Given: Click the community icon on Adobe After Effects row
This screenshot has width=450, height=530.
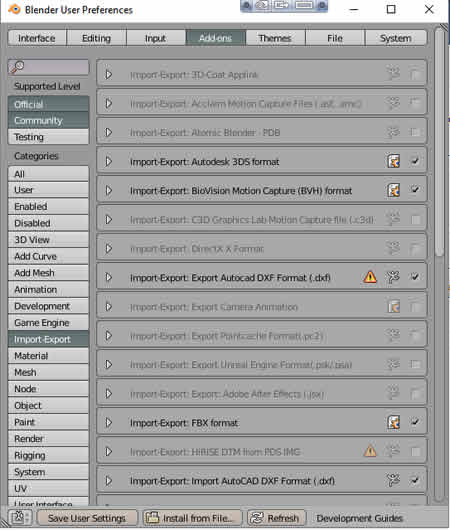Looking at the screenshot, I should pyautogui.click(x=393, y=393).
